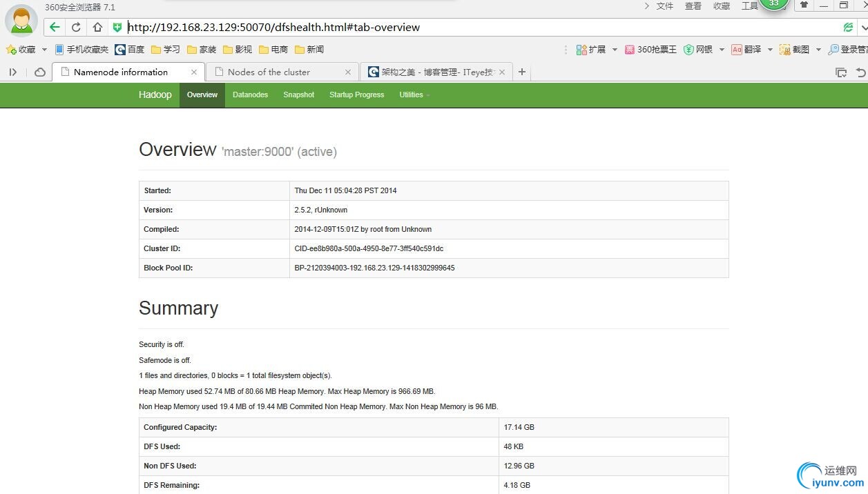Open the Utilities dropdown in Hadoop navbar
Viewport: 868px width, 494px height.
(x=414, y=95)
